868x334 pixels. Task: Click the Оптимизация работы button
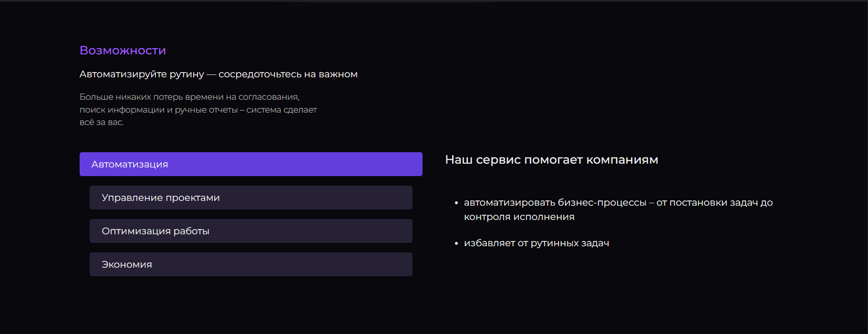(x=251, y=230)
